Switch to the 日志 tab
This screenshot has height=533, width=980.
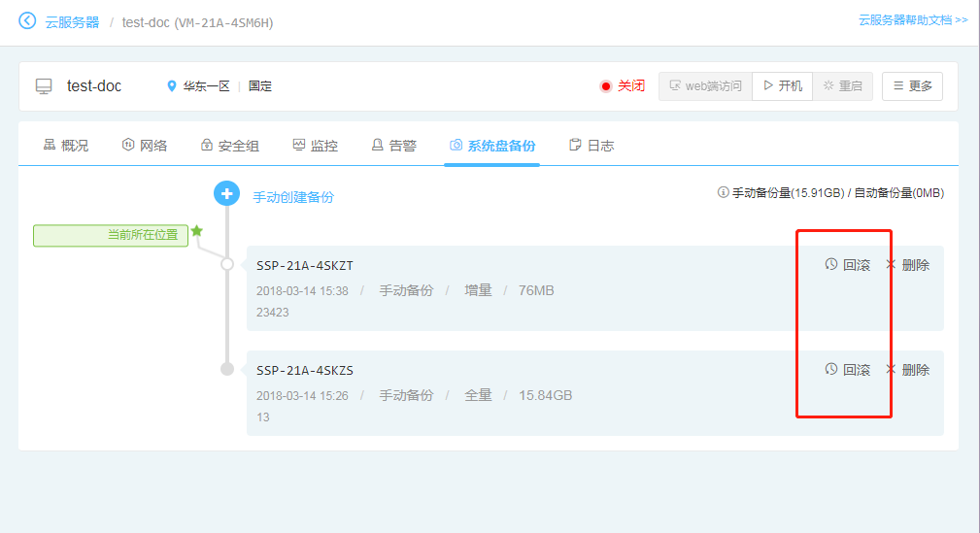591,146
